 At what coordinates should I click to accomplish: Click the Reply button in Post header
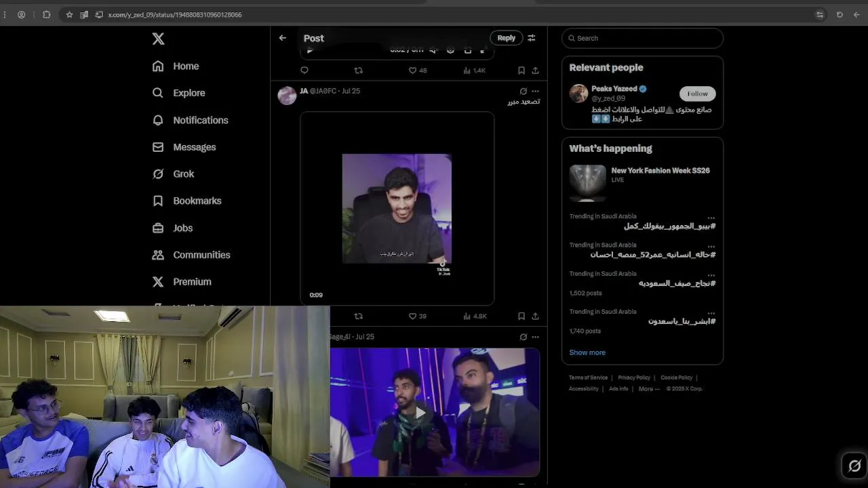pyautogui.click(x=506, y=38)
